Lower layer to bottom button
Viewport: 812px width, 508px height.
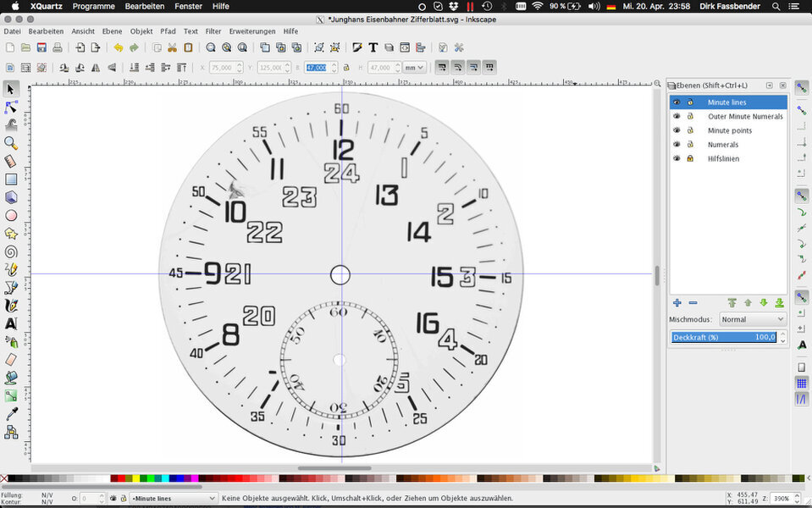click(x=779, y=303)
